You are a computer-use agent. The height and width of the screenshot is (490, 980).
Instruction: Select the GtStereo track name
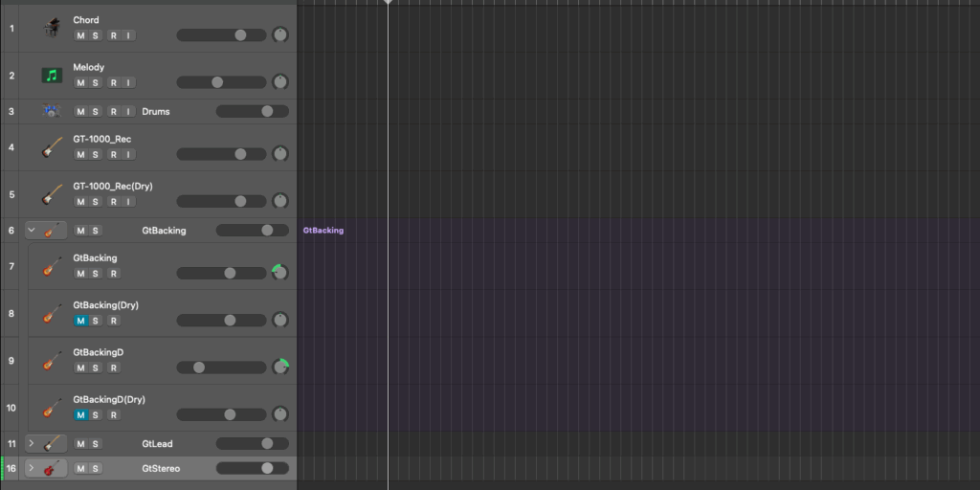(x=161, y=468)
